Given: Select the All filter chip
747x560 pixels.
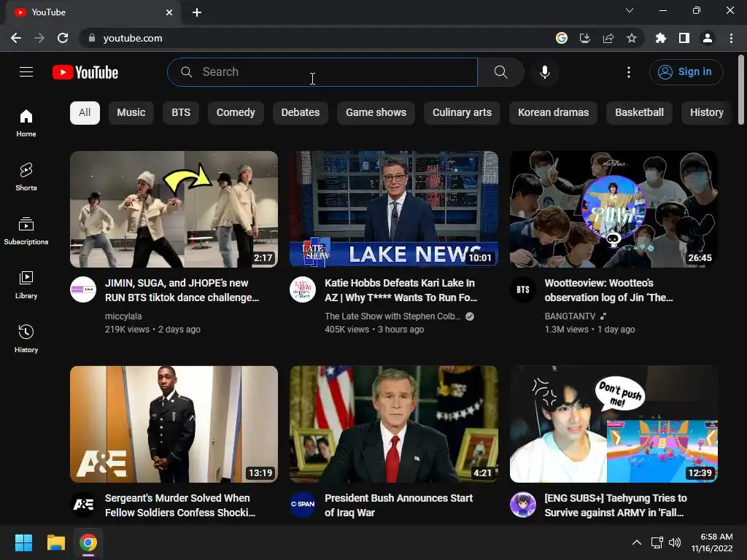Looking at the screenshot, I should click(x=85, y=113).
